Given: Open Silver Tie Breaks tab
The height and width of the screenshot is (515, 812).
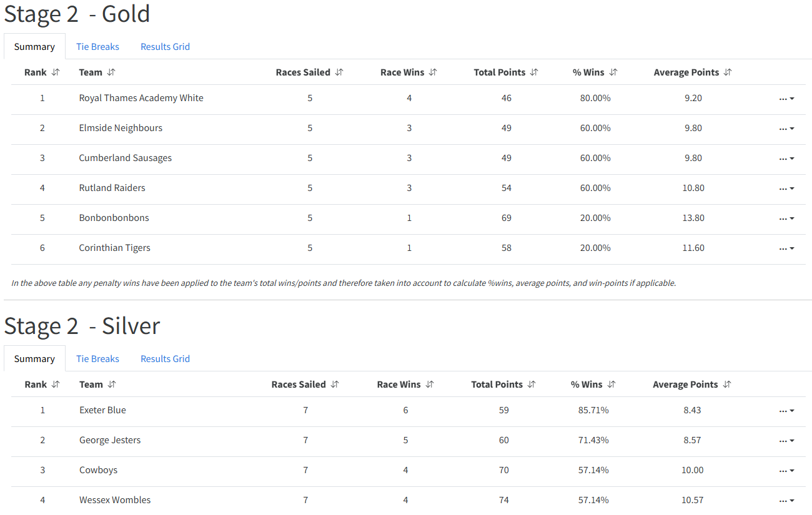Looking at the screenshot, I should (x=97, y=359).
